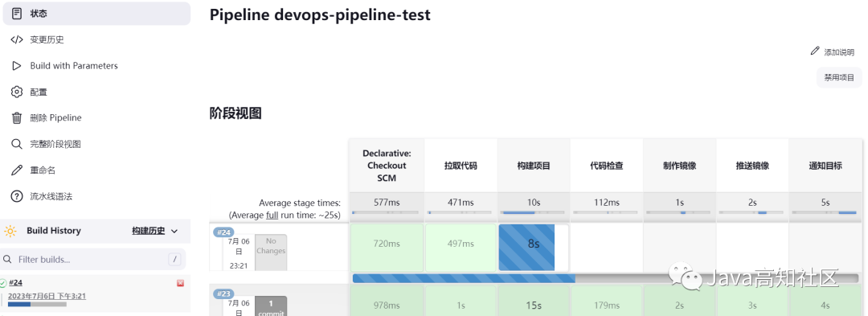Click the 完整阶段视图 magnifier icon
868x316 pixels.
coord(17,144)
